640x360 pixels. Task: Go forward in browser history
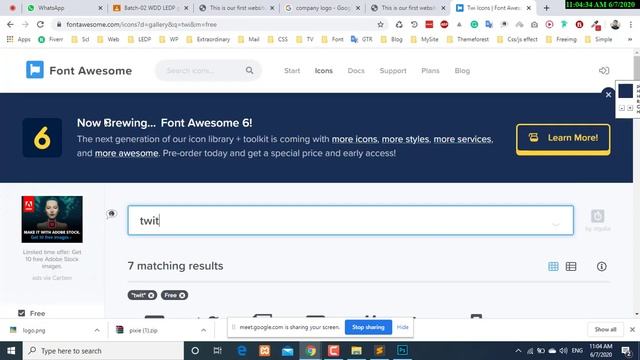pyautogui.click(x=25, y=24)
